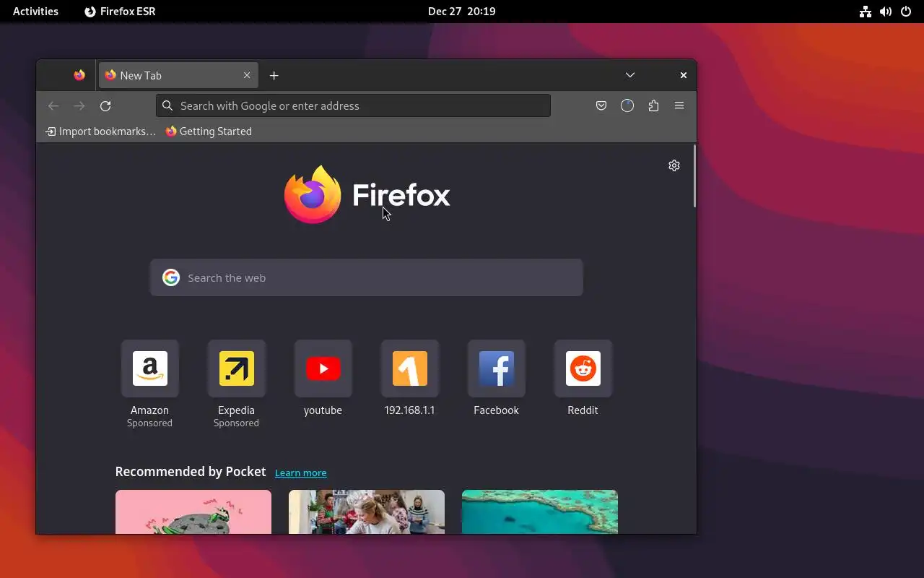Open the clock Dec 27 20:19 menu
Image resolution: width=924 pixels, height=578 pixels.
(461, 12)
